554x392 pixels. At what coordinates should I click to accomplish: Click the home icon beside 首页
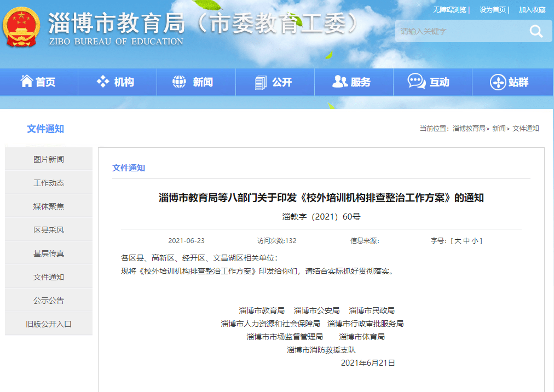26,82
